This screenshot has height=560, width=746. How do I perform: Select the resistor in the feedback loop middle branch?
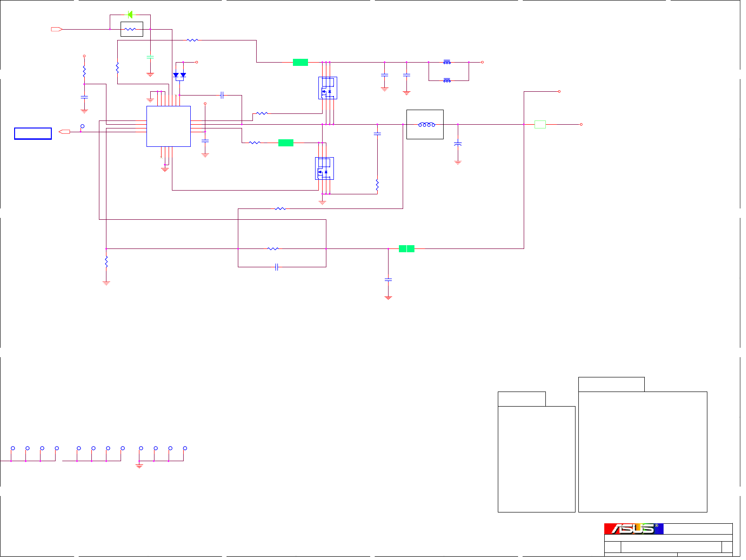click(x=273, y=248)
